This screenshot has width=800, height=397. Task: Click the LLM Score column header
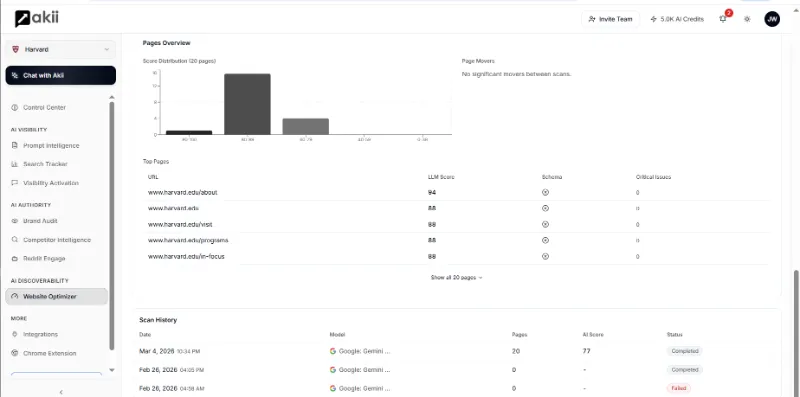441,177
